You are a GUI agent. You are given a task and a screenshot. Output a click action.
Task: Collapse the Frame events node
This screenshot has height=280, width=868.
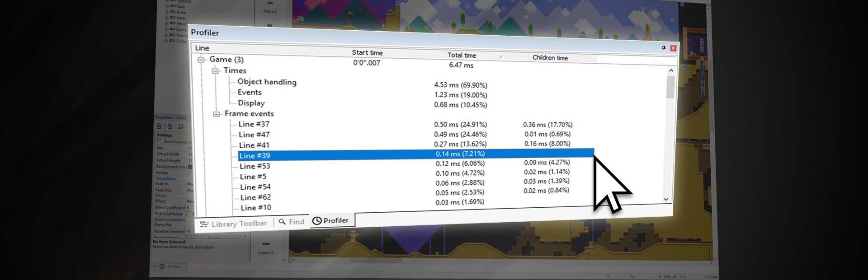click(x=216, y=114)
